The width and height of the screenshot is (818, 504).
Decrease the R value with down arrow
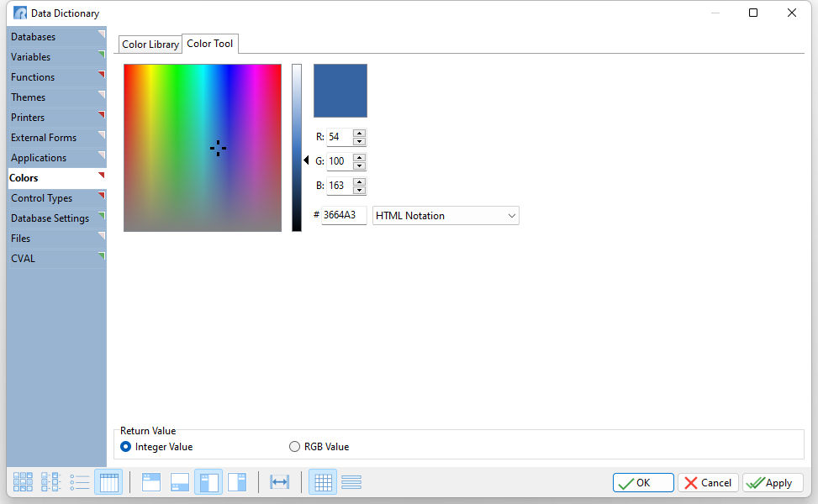360,141
